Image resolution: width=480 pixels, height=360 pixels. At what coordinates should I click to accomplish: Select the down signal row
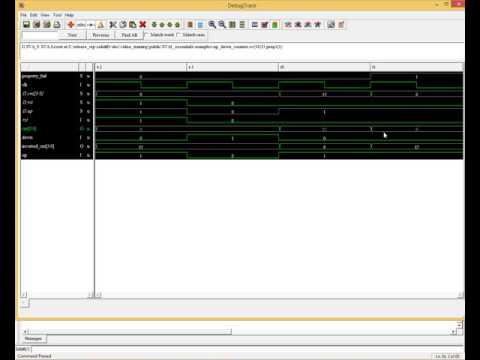[57, 138]
